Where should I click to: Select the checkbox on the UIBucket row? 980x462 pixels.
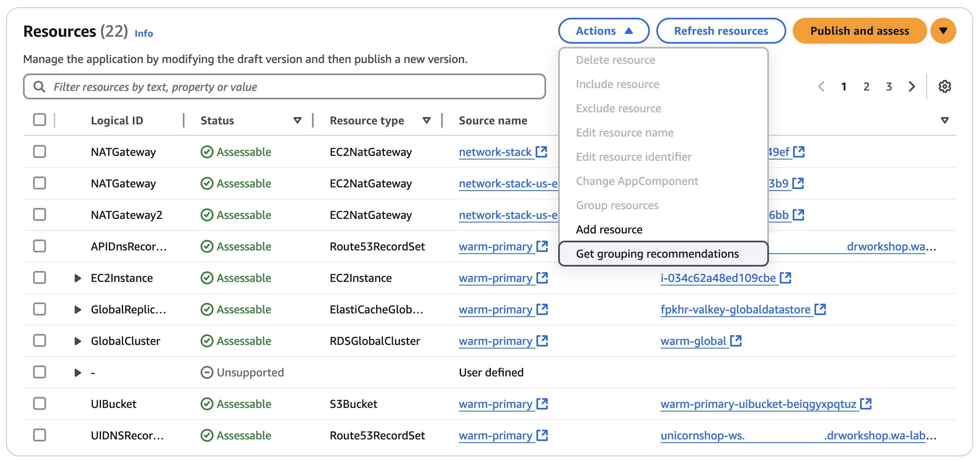[x=39, y=403]
